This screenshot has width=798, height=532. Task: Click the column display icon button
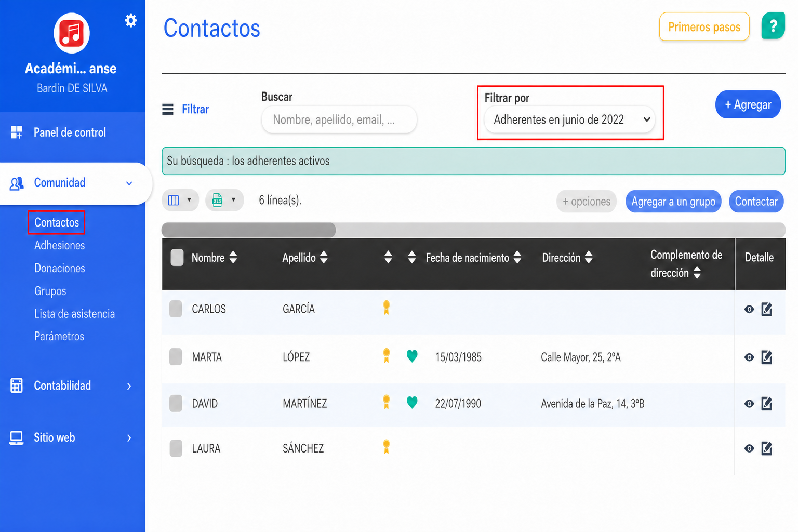(180, 200)
